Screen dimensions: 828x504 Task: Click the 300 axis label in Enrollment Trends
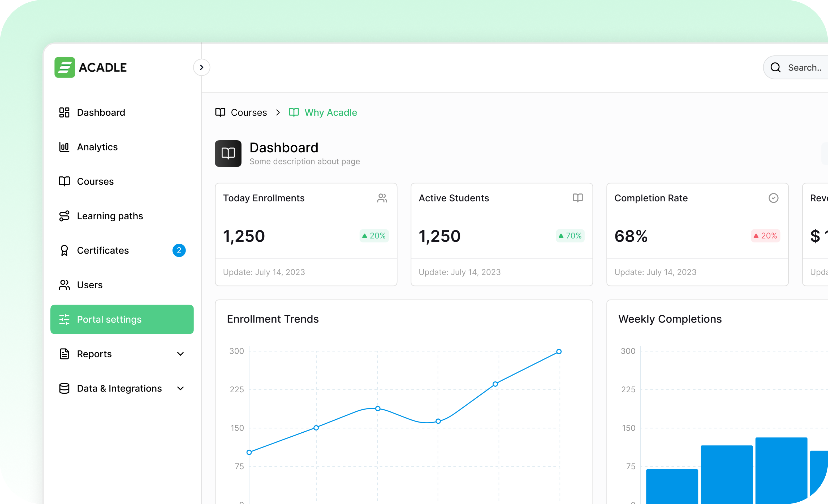click(236, 351)
